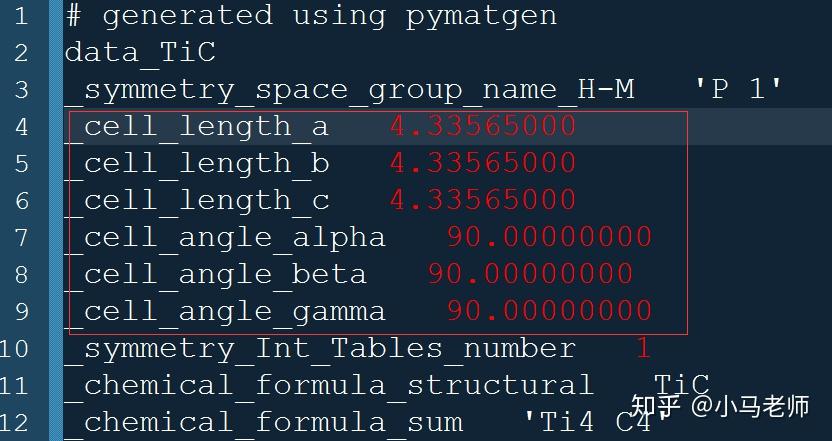832x441 pixels.
Task: Click the _chemical_formula_sum key text
Action: [x=263, y=422]
